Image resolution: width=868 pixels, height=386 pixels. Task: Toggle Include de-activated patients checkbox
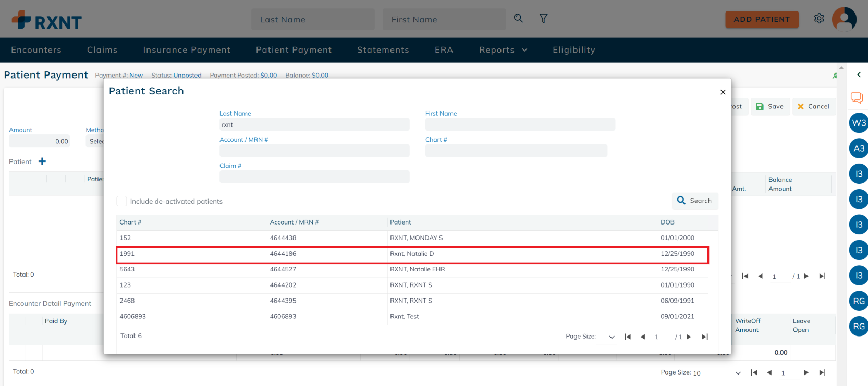(121, 201)
